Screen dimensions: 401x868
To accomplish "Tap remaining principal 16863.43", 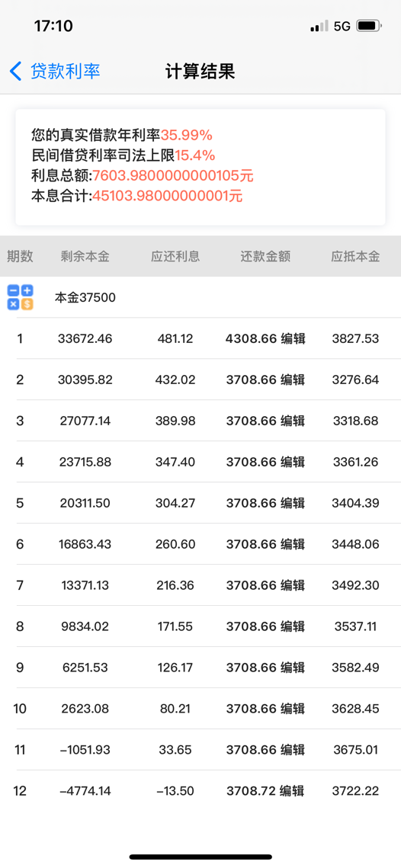I will (x=85, y=544).
